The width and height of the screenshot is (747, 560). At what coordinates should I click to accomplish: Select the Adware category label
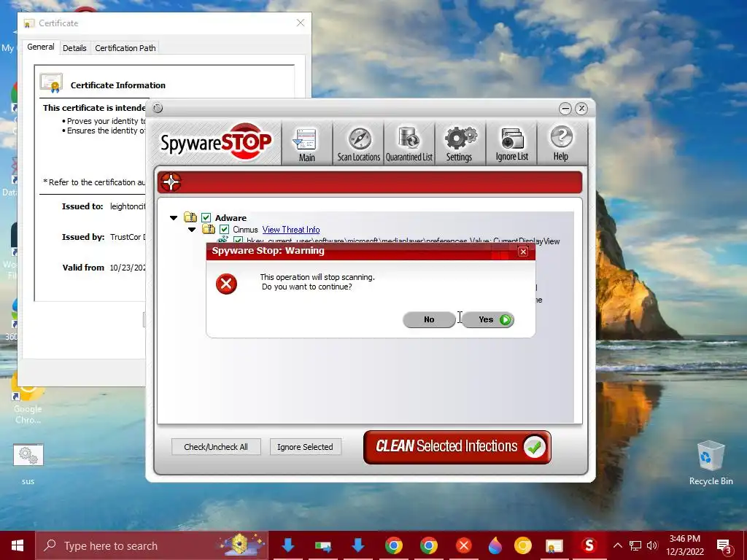(x=231, y=217)
